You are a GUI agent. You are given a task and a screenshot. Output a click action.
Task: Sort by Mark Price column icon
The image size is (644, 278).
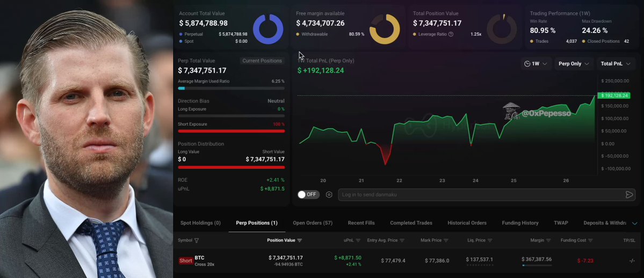click(x=446, y=240)
